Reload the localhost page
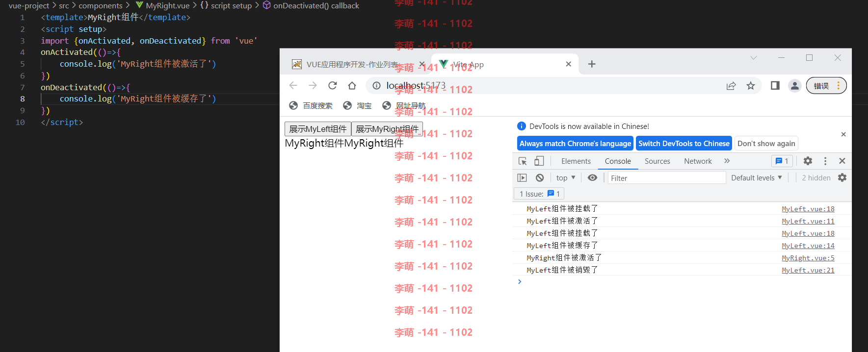This screenshot has height=352, width=868. click(332, 85)
